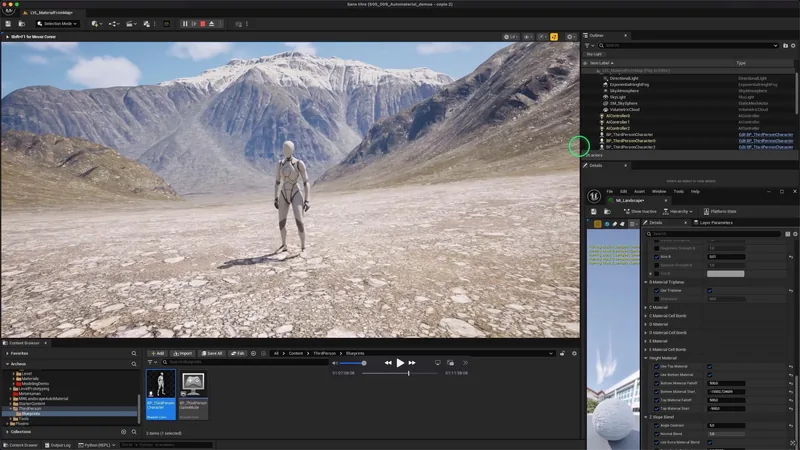Uncheck the Use Top Material value
The height and width of the screenshot is (450, 800).
pyautogui.click(x=710, y=366)
